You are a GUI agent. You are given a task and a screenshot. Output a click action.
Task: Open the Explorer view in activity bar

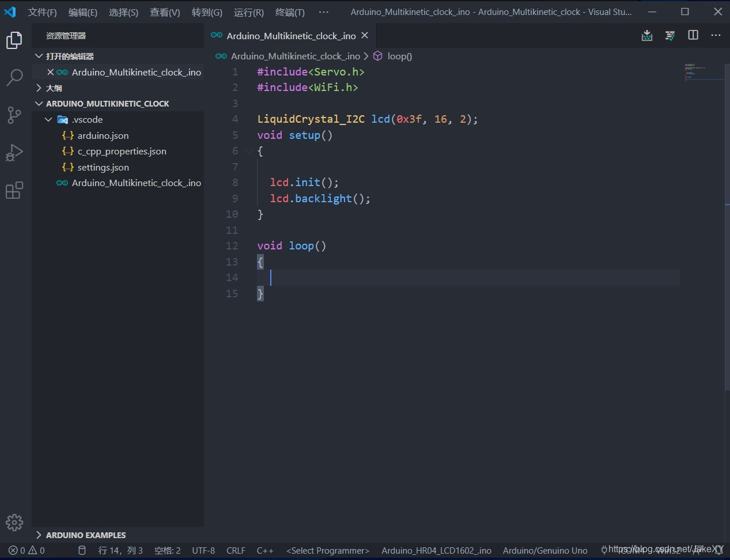pyautogui.click(x=14, y=40)
